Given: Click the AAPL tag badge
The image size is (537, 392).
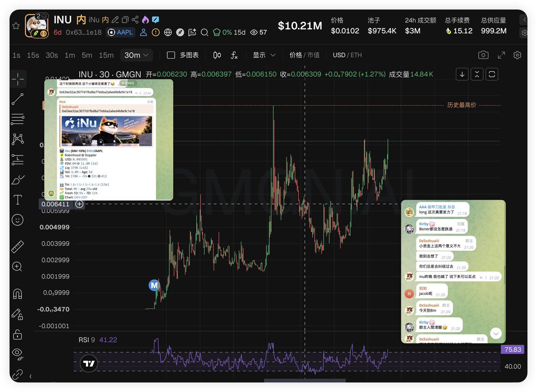Looking at the screenshot, I should (120, 32).
